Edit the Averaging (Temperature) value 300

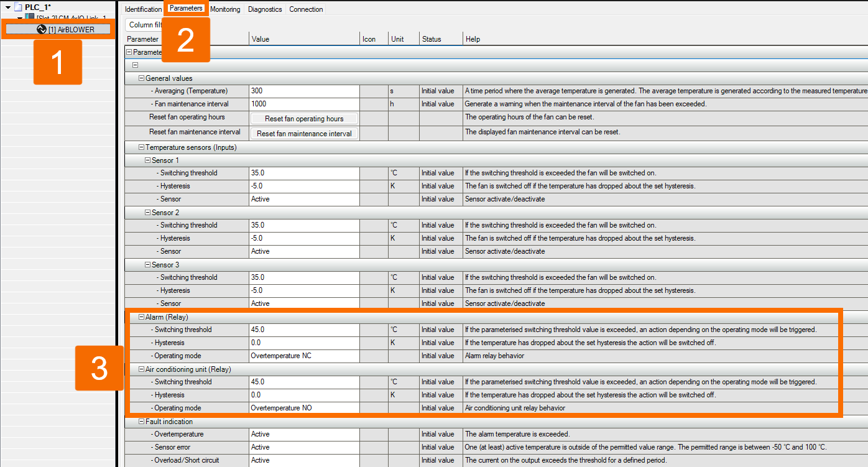[x=304, y=91]
